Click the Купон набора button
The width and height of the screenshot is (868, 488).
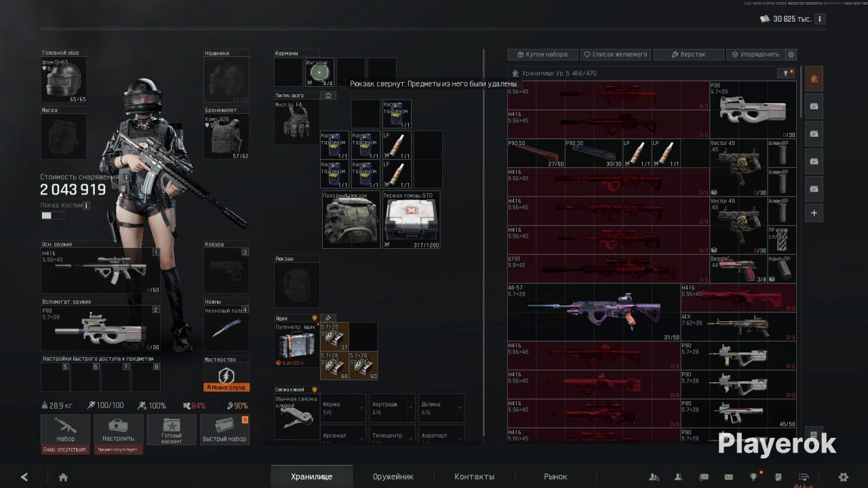542,54
